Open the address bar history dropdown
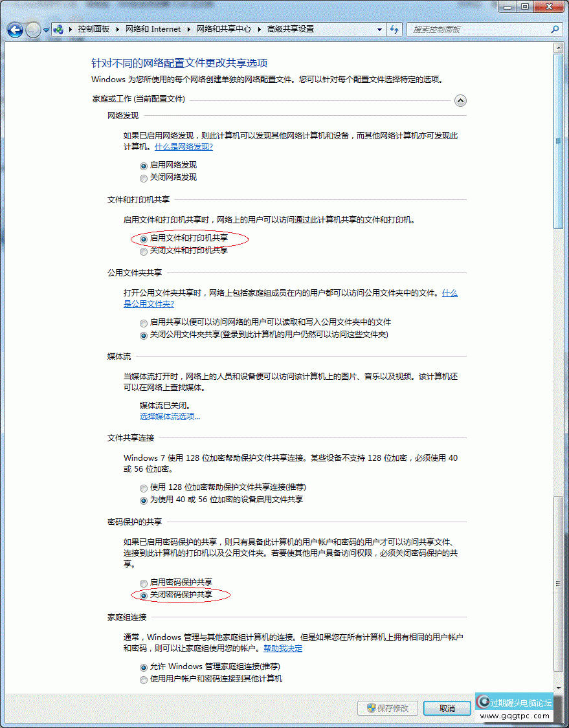The image size is (569, 728). 379,30
